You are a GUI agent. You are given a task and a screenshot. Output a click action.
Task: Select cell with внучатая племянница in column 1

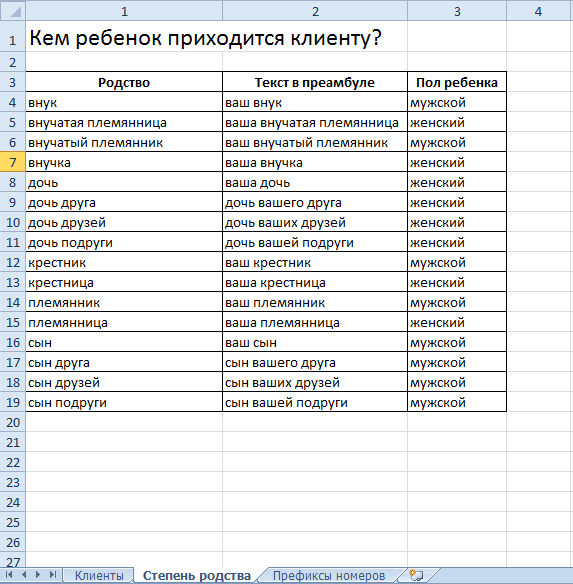tap(124, 123)
